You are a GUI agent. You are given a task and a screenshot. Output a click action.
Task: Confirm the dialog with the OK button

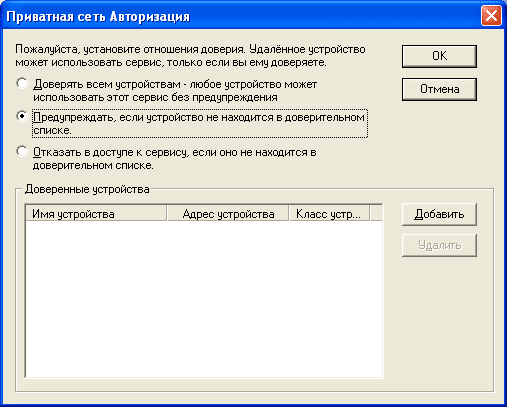[x=439, y=56]
